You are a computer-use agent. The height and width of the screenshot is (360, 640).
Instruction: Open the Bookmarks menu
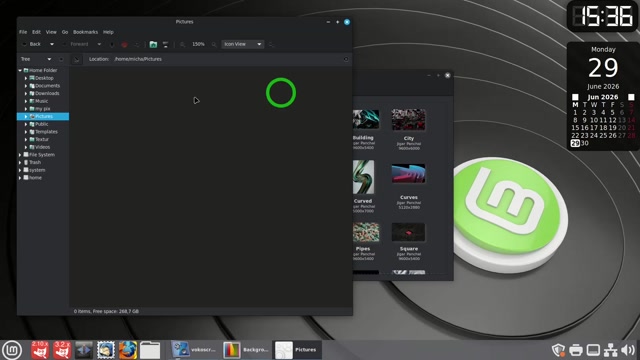tap(85, 32)
